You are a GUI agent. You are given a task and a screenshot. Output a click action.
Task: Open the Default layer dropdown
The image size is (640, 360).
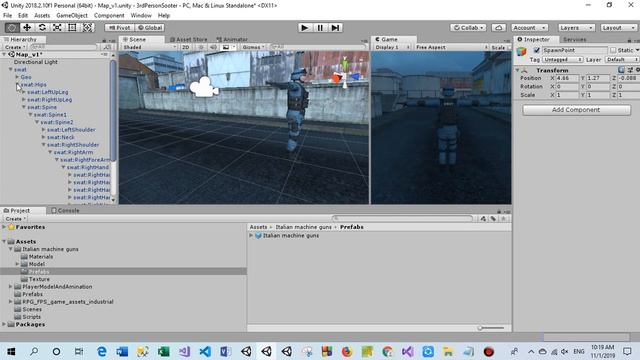(622, 60)
